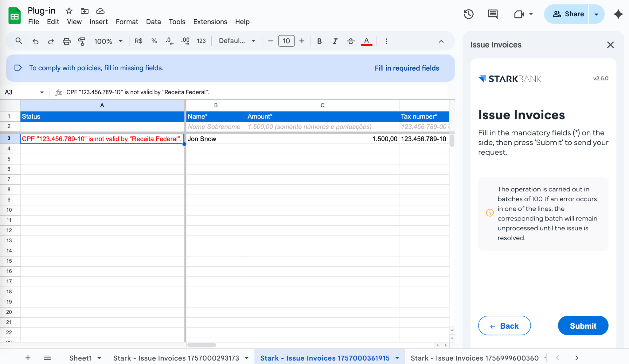Click the font size input field

point(286,41)
